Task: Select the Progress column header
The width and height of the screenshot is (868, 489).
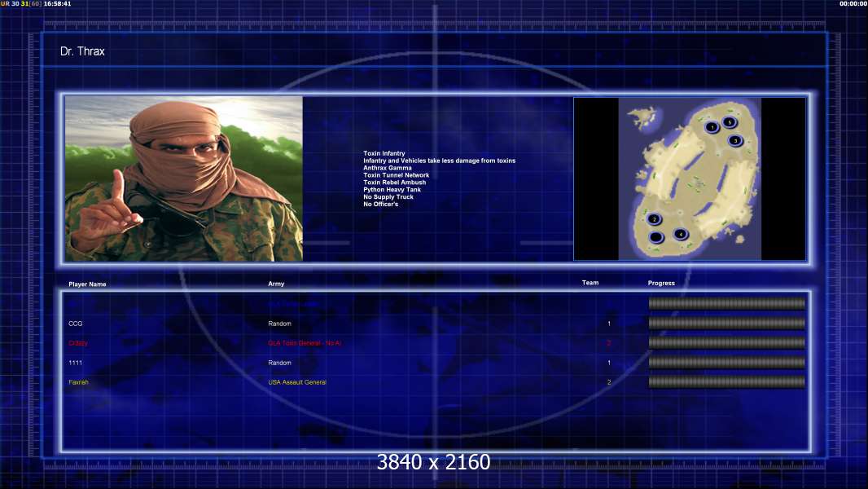Action: [x=661, y=283]
